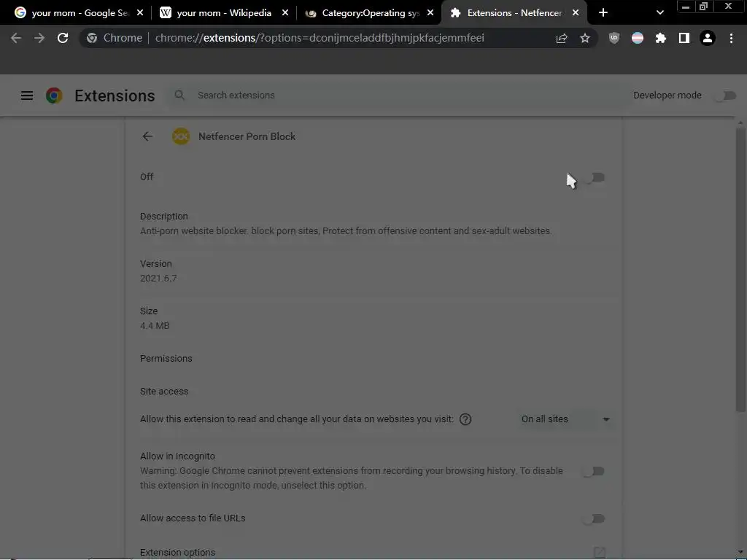Viewport: 747px width, 560px height.
Task: Click the Extensions page title
Action: 115,96
